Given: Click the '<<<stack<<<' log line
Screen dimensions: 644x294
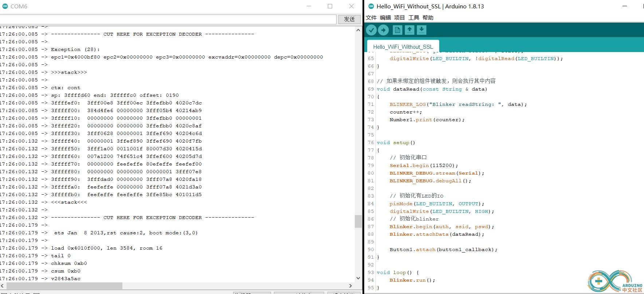Looking at the screenshot, I should [69, 202].
